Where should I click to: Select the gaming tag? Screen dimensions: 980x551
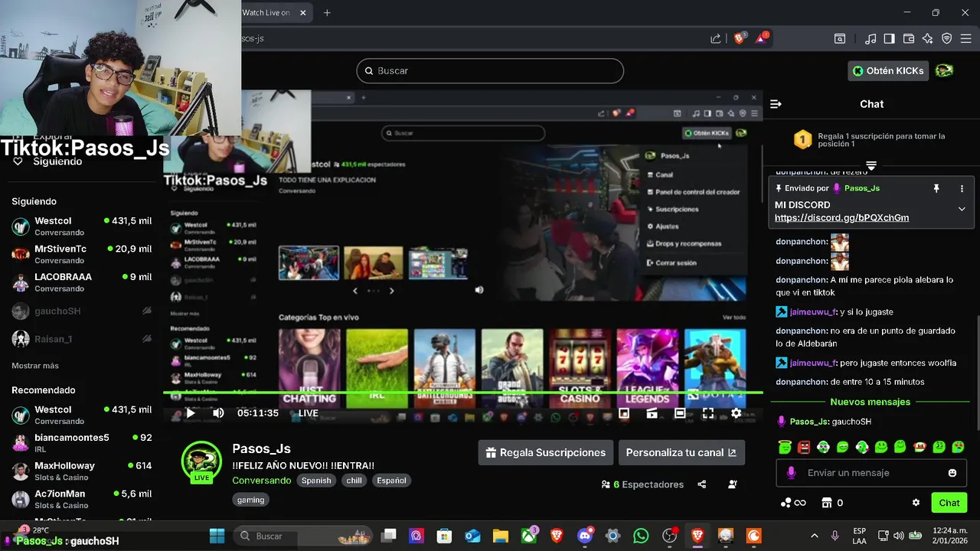250,500
